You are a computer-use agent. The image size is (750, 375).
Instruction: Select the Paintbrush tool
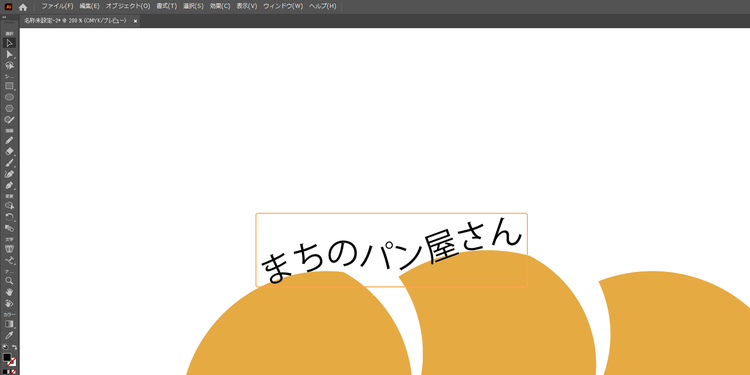pyautogui.click(x=9, y=163)
